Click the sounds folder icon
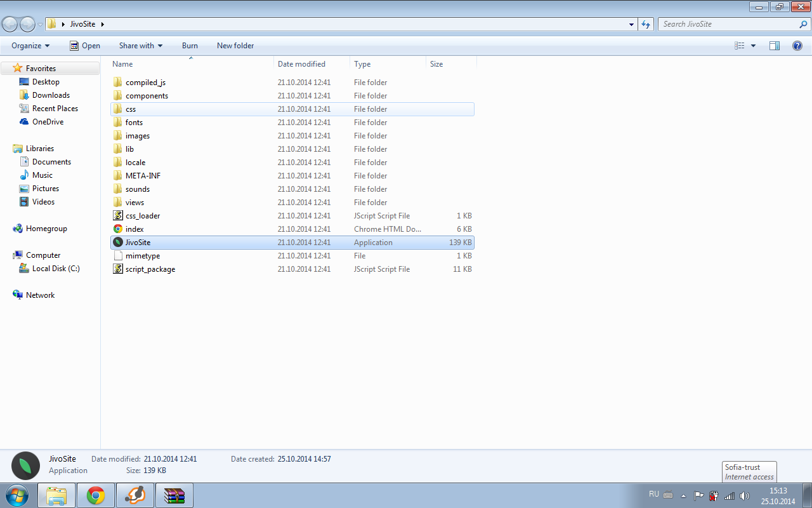The height and width of the screenshot is (508, 812). click(118, 189)
